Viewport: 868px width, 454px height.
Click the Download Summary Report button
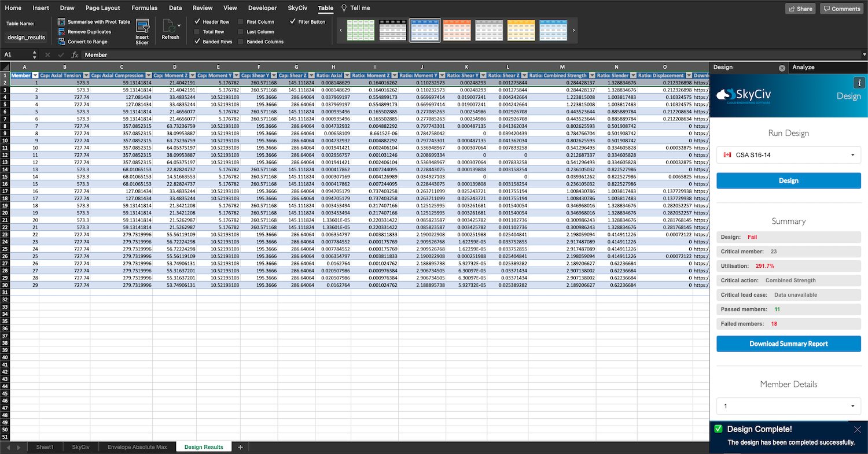(x=788, y=344)
